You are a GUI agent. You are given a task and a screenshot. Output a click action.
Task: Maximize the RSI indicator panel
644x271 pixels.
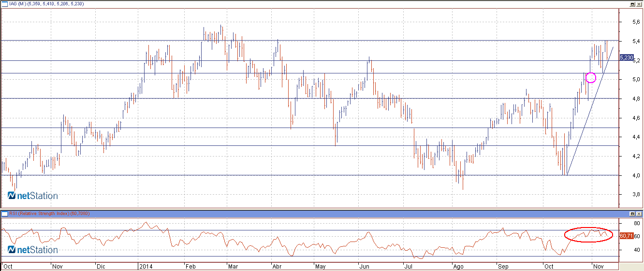632,214
